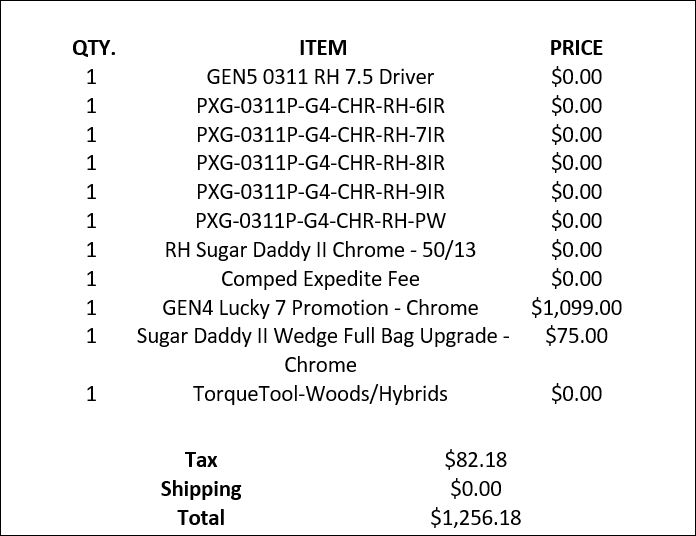696x536 pixels.
Task: Click the Shipping label
Action: click(201, 489)
